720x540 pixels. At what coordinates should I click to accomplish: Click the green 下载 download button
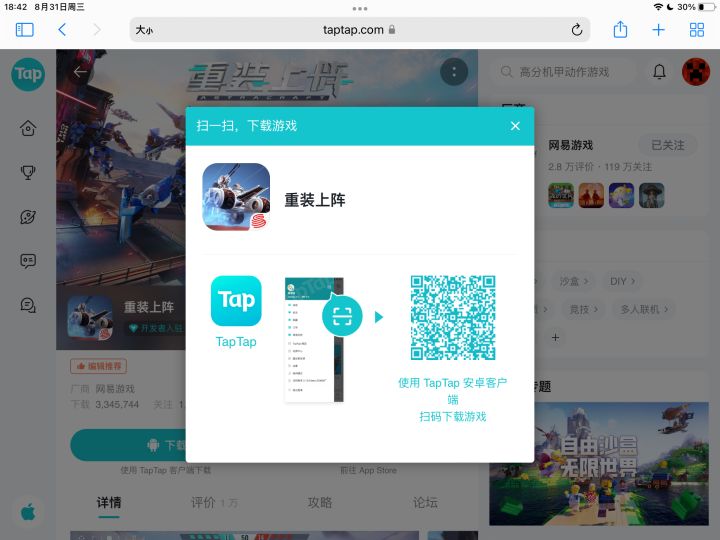pos(128,445)
